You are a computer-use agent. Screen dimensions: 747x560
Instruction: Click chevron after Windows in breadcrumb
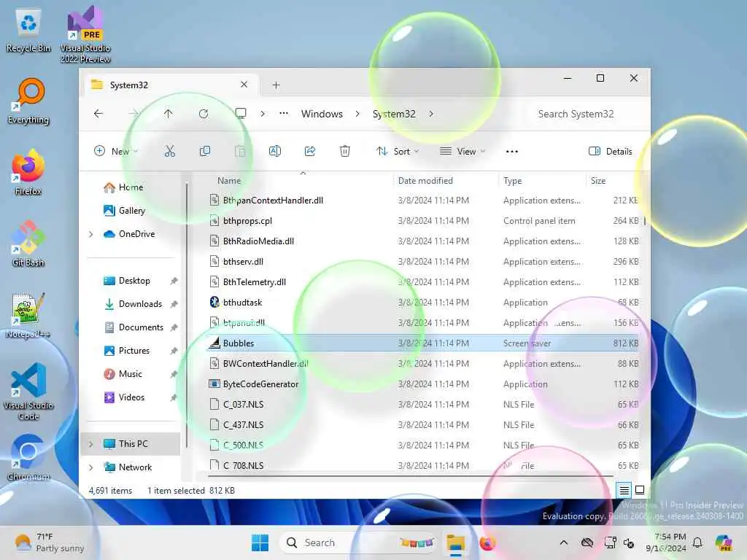click(x=357, y=114)
